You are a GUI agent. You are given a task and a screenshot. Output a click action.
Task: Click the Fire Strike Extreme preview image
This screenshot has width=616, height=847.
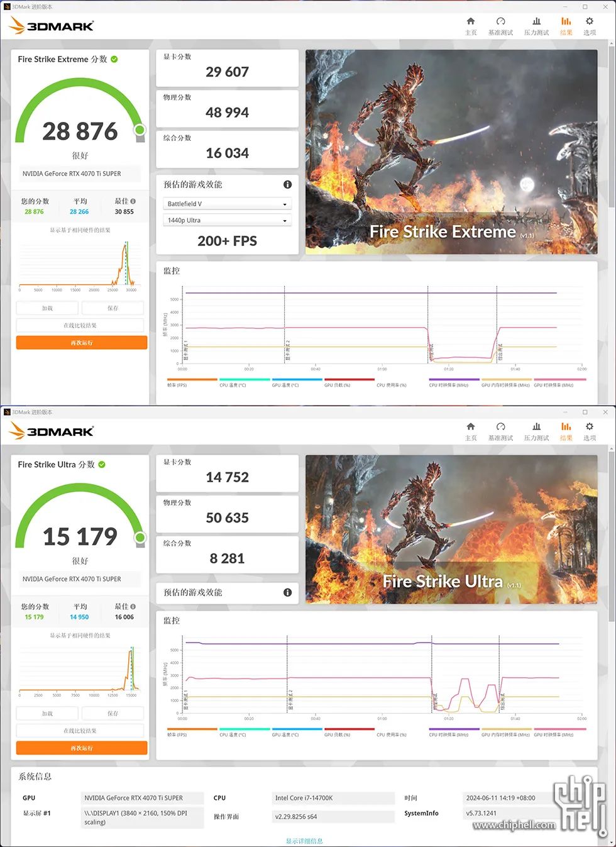click(451, 152)
